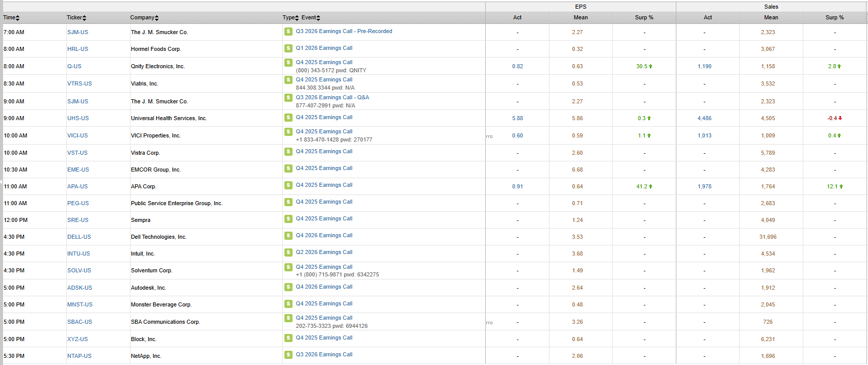Click Qnity's actual EPS value 0.82
This screenshot has width=868, height=365.
pos(517,67)
